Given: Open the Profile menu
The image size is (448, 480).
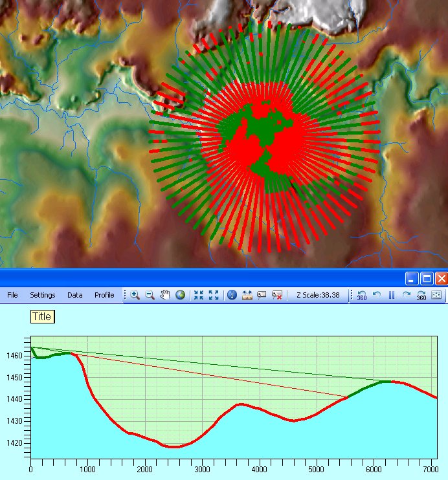Looking at the screenshot, I should pyautogui.click(x=104, y=295).
